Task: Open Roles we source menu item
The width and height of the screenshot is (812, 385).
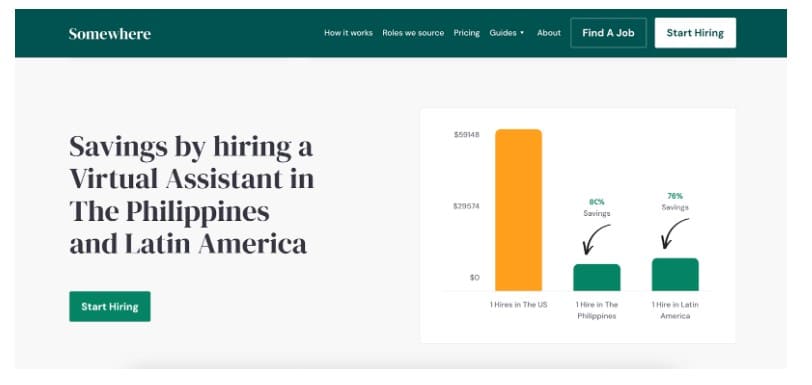Action: [413, 33]
